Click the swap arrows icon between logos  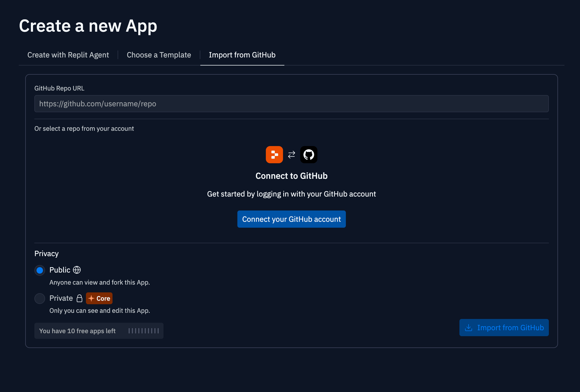pyautogui.click(x=292, y=155)
